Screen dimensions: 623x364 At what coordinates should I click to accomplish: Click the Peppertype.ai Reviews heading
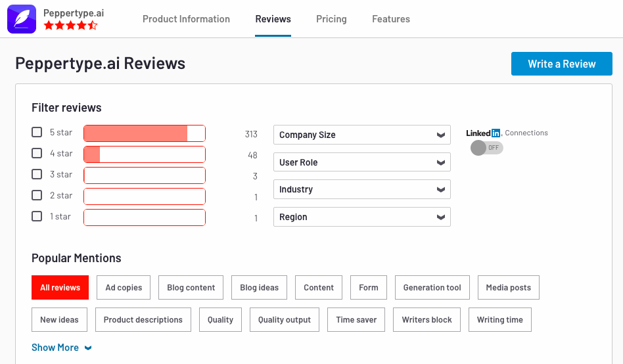(x=100, y=64)
